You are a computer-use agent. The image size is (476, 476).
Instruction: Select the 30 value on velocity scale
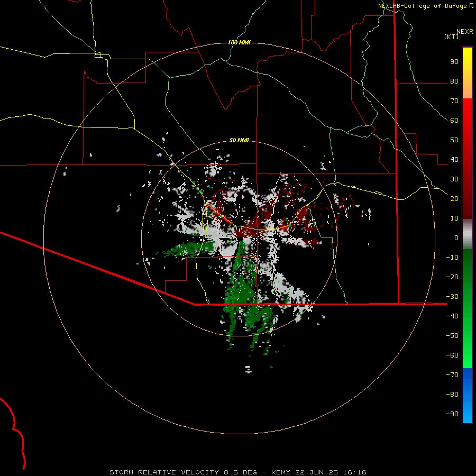coord(454,179)
